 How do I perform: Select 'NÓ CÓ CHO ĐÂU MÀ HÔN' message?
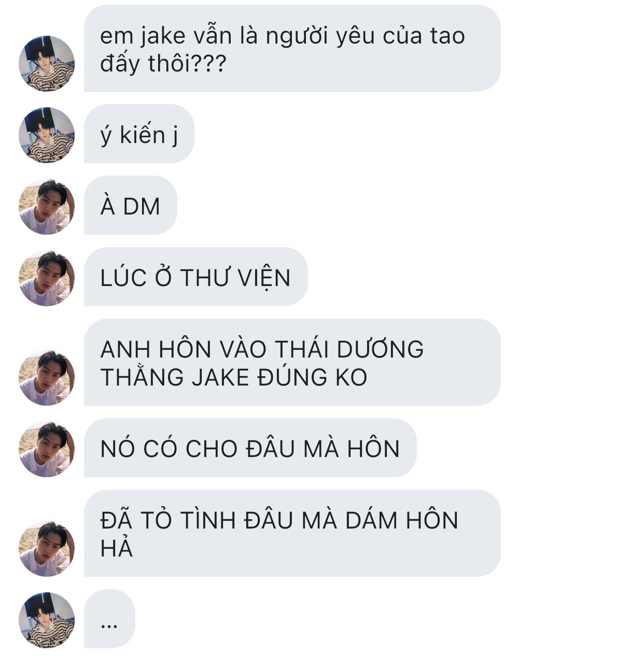point(250,448)
